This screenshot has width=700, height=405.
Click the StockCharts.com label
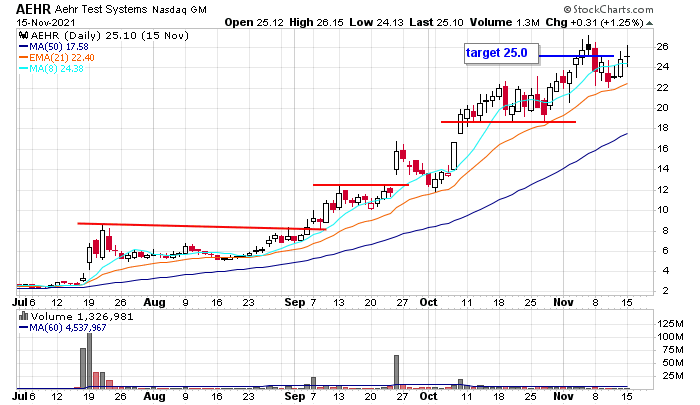(x=608, y=9)
